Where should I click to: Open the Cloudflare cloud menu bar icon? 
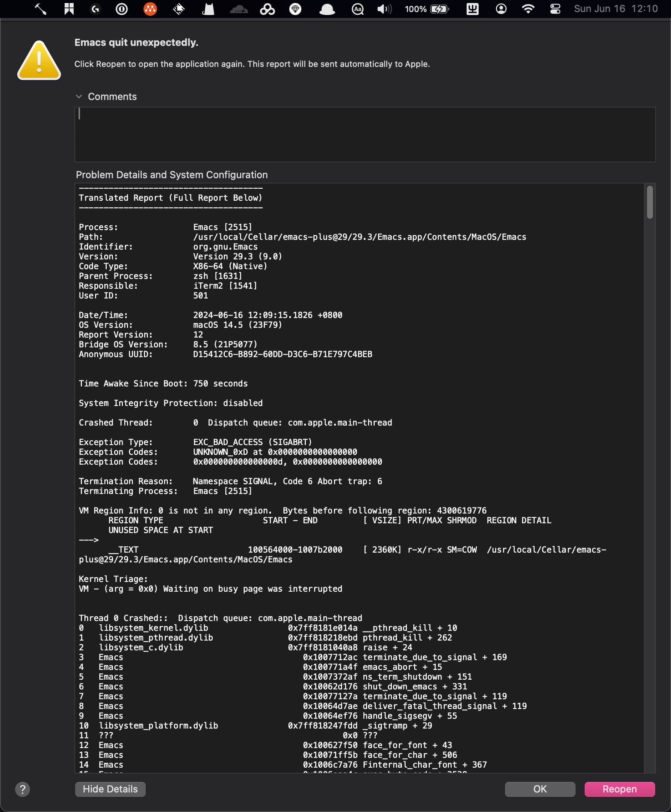(x=239, y=9)
